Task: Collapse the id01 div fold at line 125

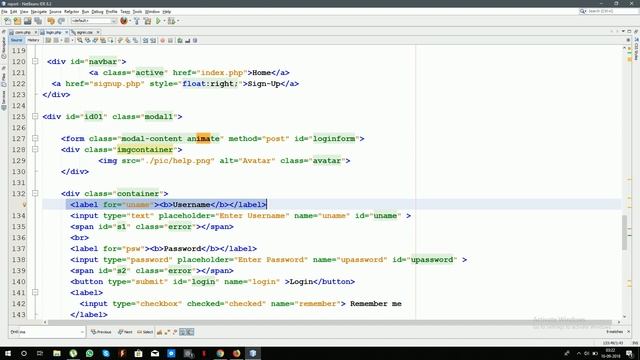Action: (x=35, y=116)
